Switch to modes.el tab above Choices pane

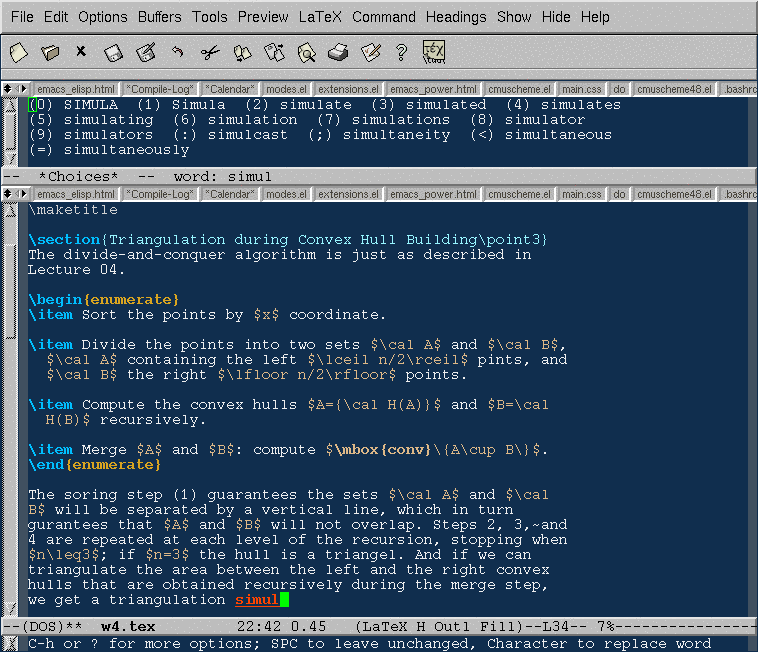(x=286, y=88)
